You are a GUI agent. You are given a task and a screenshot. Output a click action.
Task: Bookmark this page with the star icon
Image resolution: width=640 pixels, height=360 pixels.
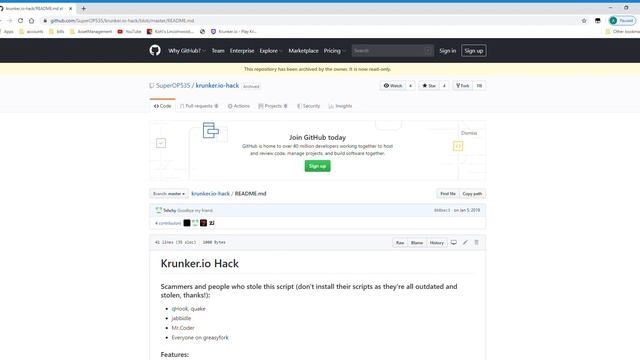[x=584, y=20]
